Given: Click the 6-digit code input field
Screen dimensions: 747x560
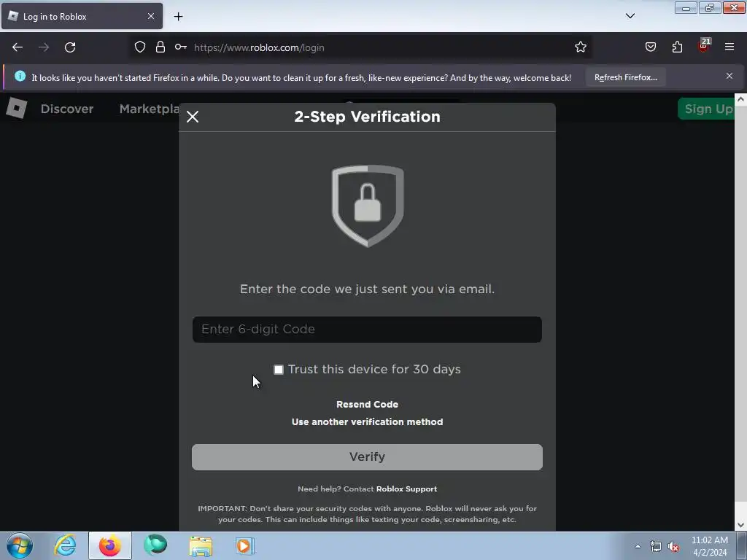Looking at the screenshot, I should 367,330.
